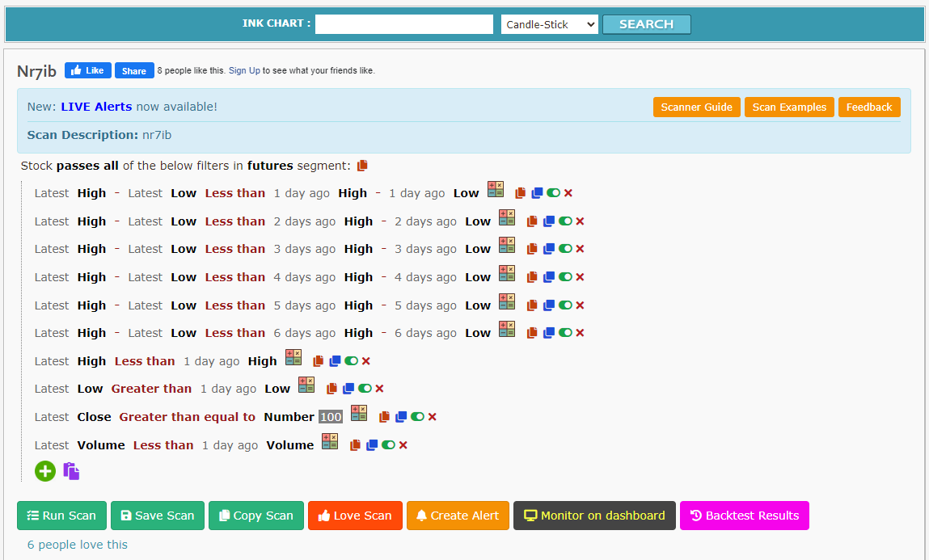Click the green add filter plus icon
The image size is (929, 560).
[45, 471]
